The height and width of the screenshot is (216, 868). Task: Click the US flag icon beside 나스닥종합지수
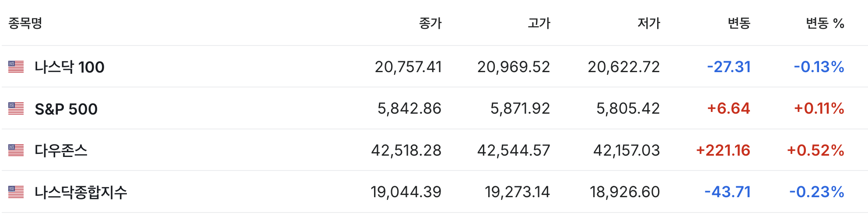16,192
